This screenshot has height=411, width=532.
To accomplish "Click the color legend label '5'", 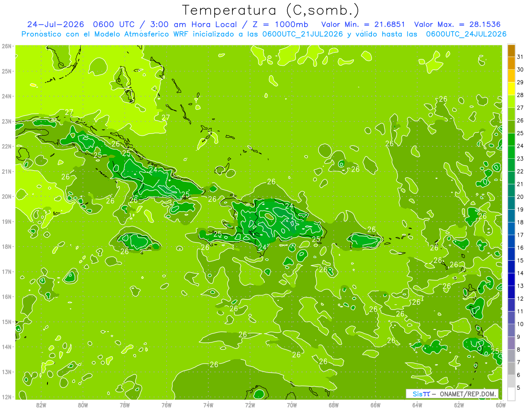I will (x=519, y=388).
